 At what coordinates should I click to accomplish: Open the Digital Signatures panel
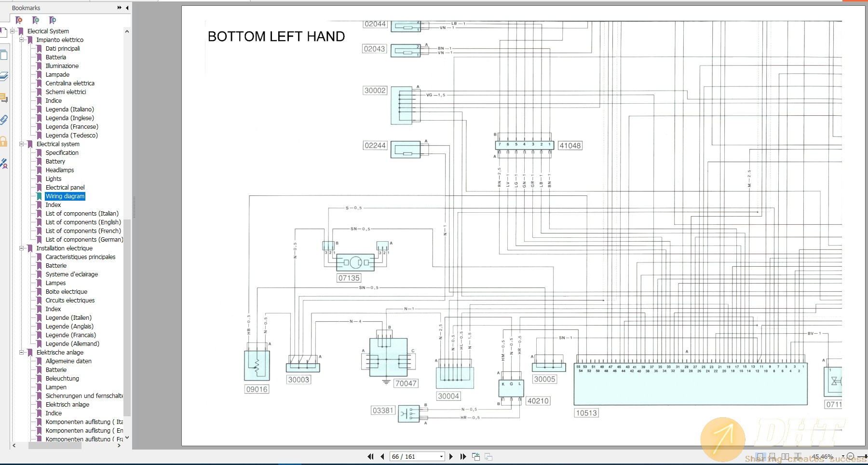4,164
